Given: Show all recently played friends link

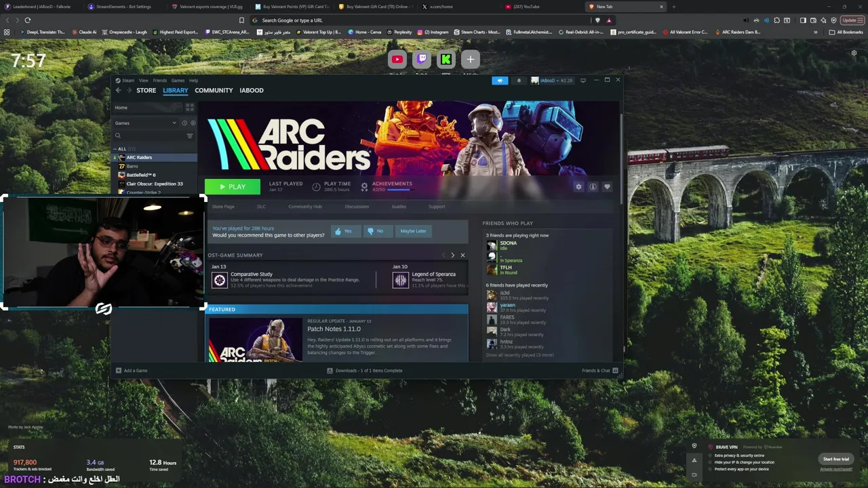Looking at the screenshot, I should point(519,354).
